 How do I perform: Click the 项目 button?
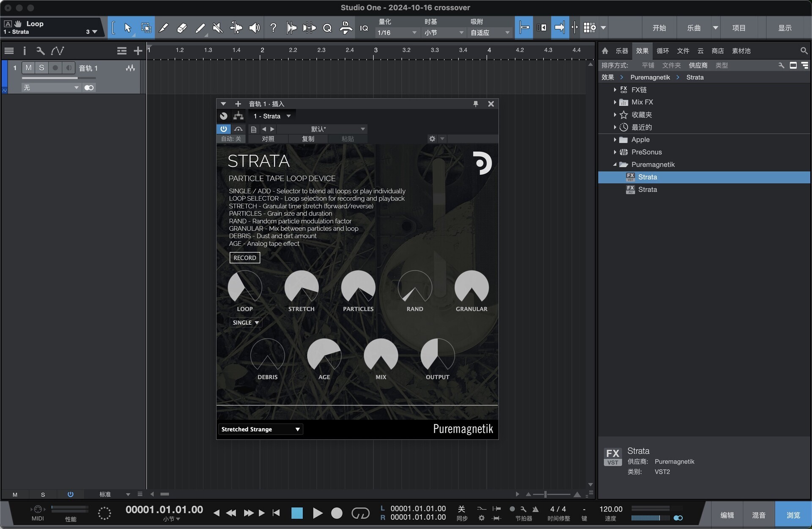(739, 28)
